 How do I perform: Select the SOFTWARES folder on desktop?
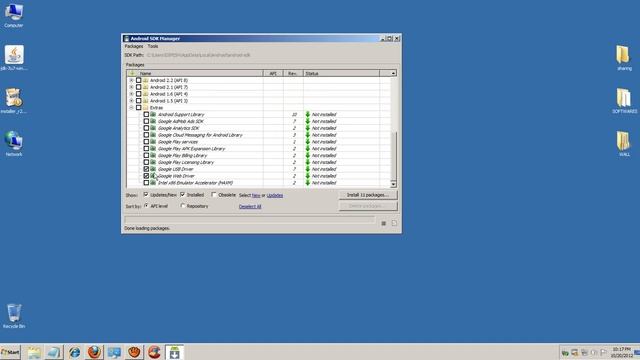coord(624,101)
